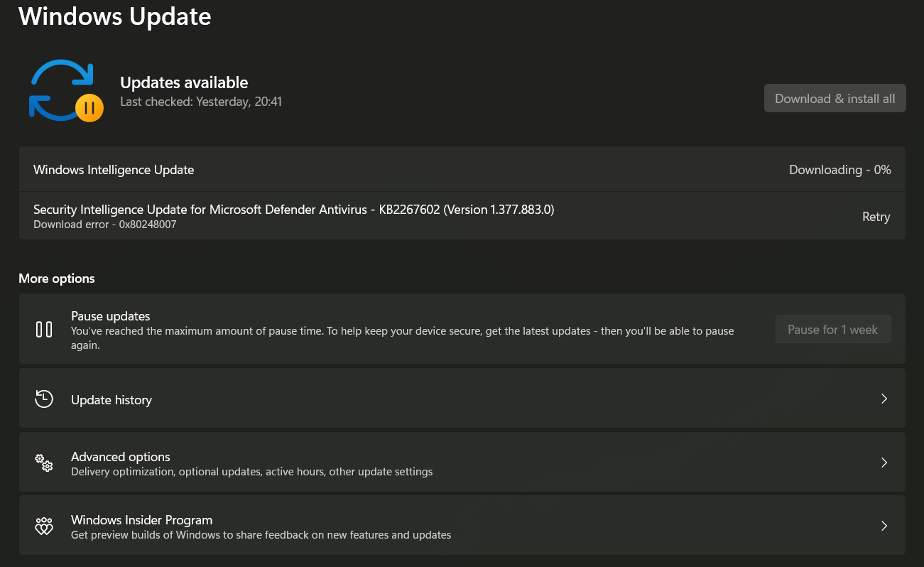The width and height of the screenshot is (924, 567).
Task: Click the Pause for 1 week button
Action: click(833, 330)
